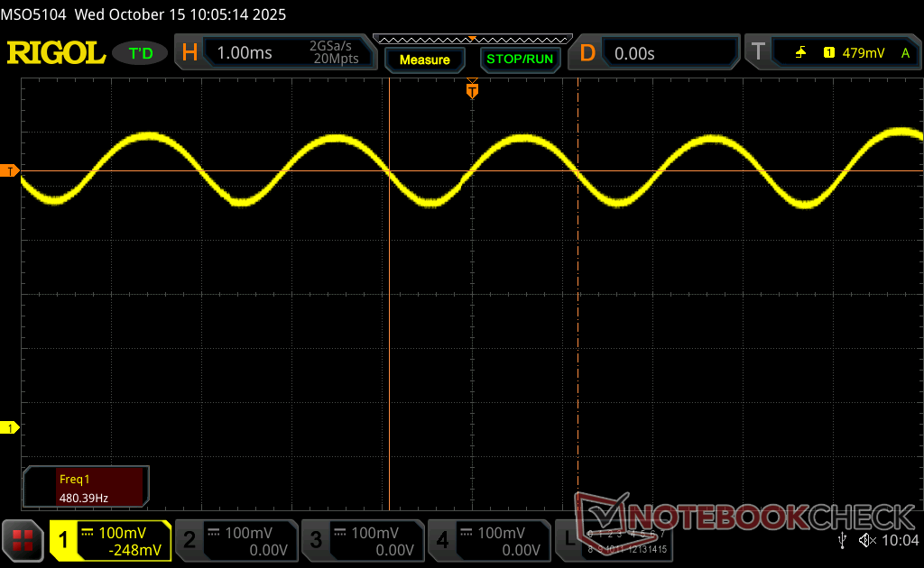Enable channel 3

point(363,540)
